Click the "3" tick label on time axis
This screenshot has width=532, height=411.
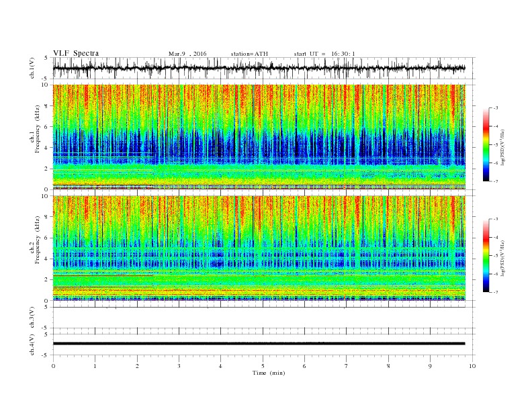pyautogui.click(x=179, y=366)
